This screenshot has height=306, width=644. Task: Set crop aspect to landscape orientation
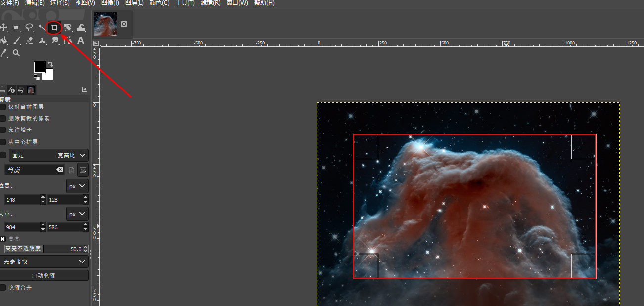(83, 170)
